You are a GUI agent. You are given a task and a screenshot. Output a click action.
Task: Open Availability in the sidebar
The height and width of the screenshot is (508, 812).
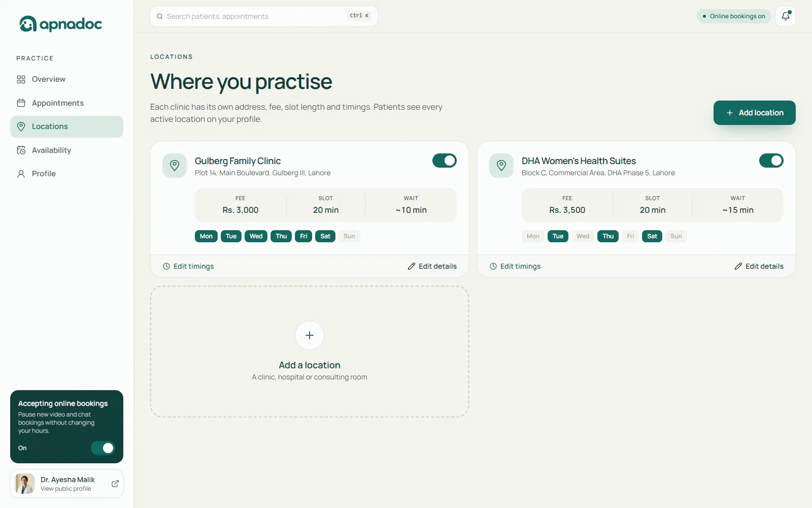[66, 150]
